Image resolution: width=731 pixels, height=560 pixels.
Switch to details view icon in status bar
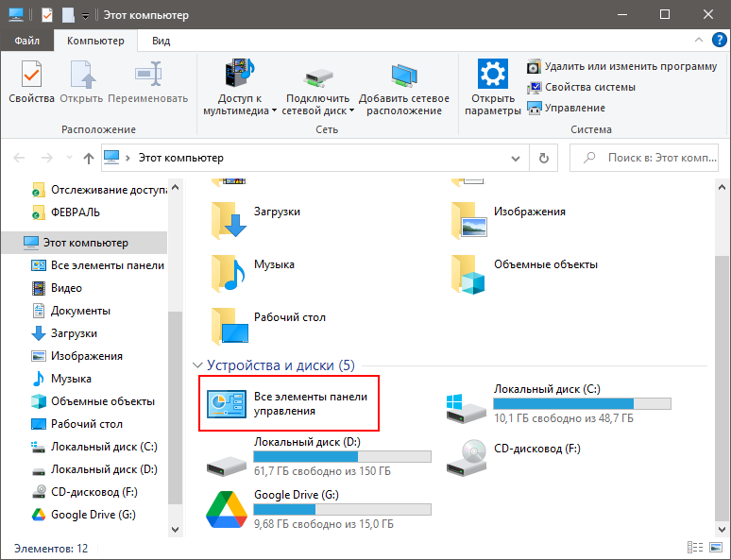coord(695,548)
